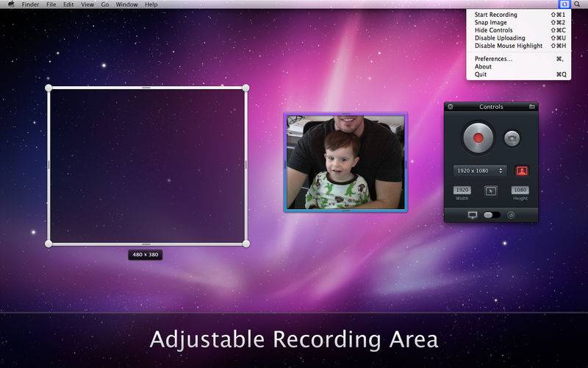Open the View menu
588x368 pixels.
click(87, 4)
